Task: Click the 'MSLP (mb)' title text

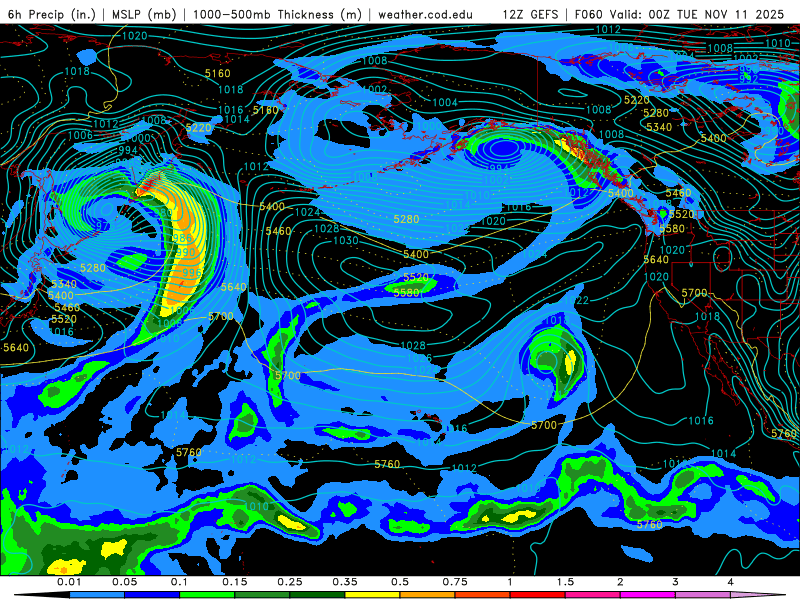Action: (x=144, y=14)
